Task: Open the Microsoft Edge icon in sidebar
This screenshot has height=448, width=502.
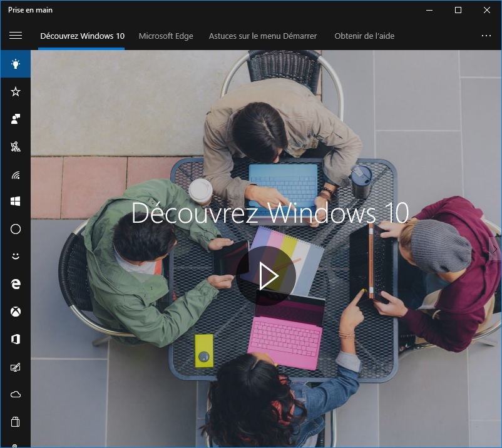Action: (16, 284)
